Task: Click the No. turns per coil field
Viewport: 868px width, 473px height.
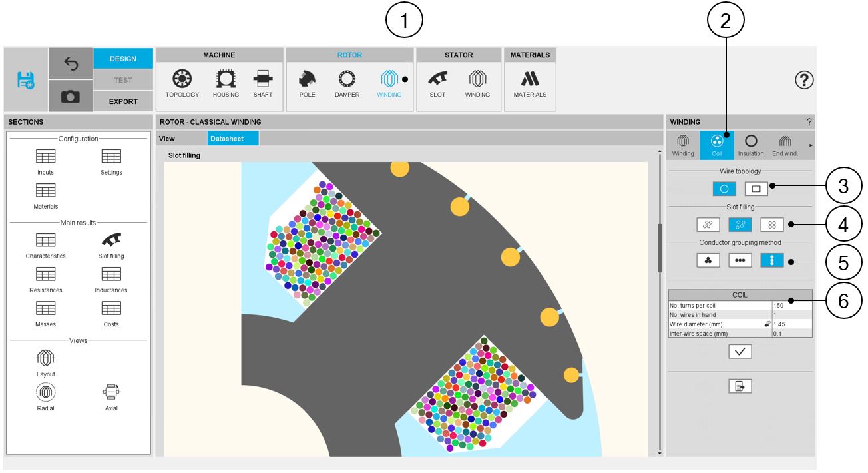Action: click(791, 306)
